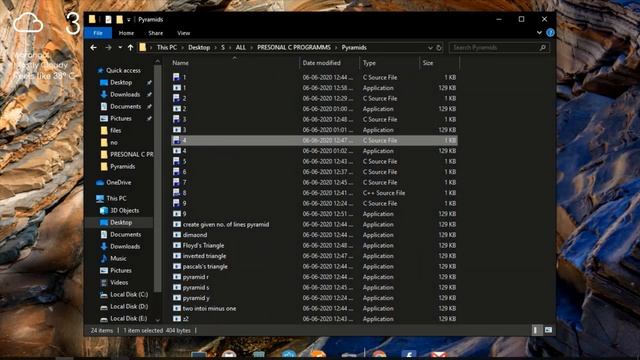Select OneDrive in the navigation pane

119,182
